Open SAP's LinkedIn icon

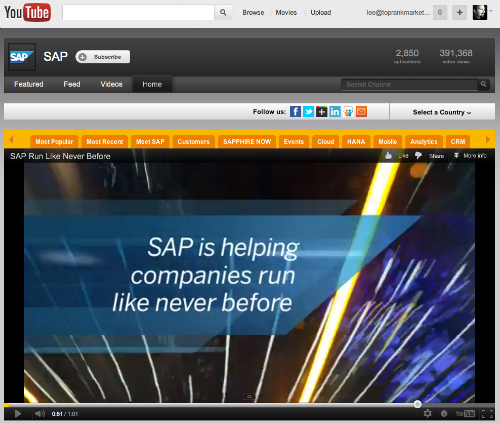coord(335,112)
